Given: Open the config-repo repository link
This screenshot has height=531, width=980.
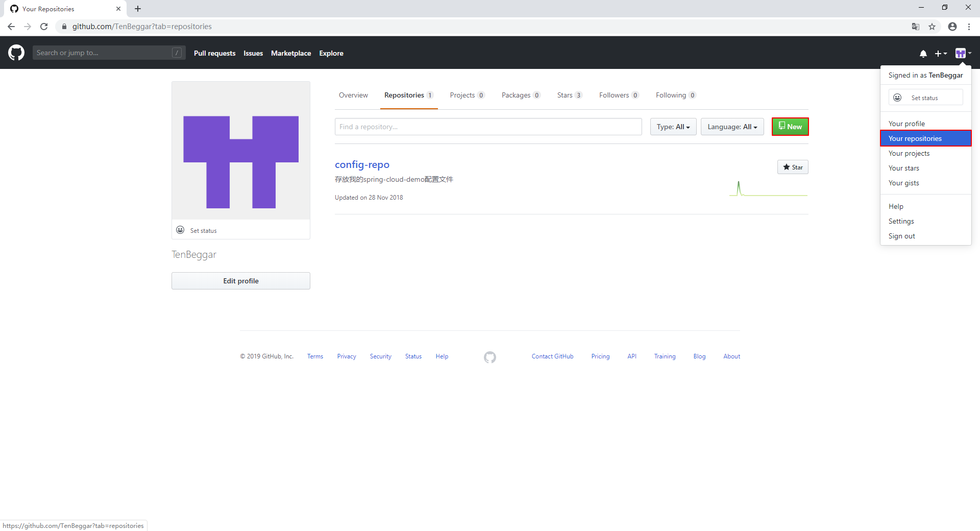Looking at the screenshot, I should coord(362,164).
